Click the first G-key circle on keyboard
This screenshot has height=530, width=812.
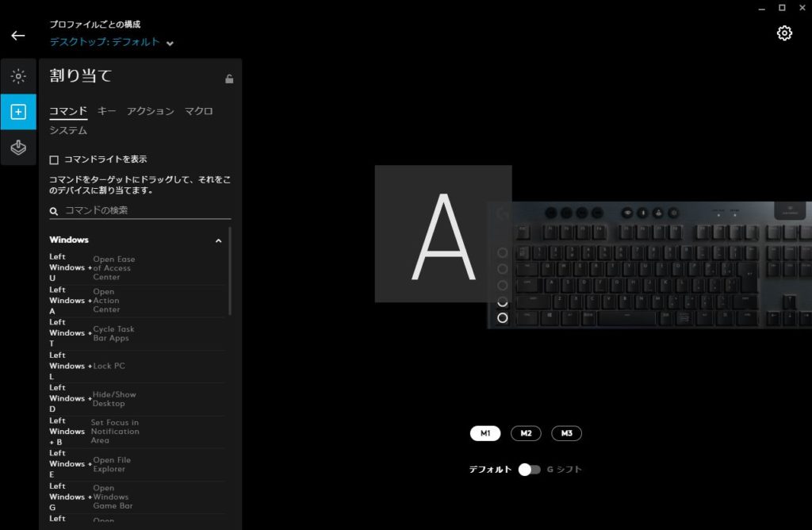pos(502,252)
